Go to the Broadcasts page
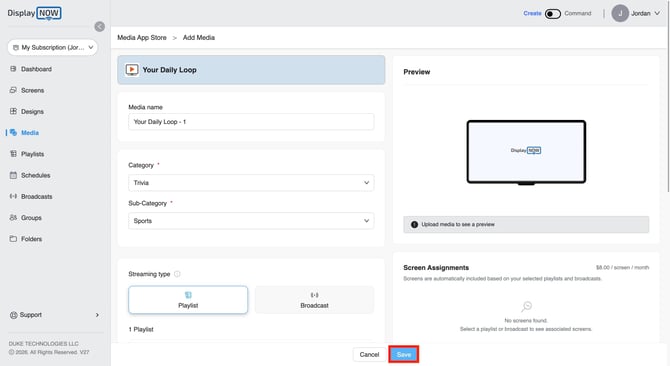 pyautogui.click(x=37, y=196)
